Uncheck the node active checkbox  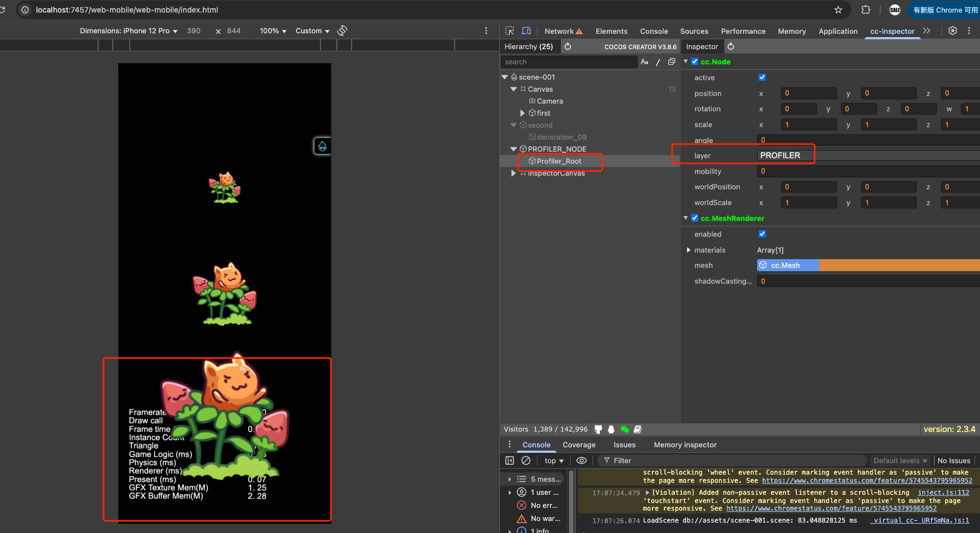[762, 77]
